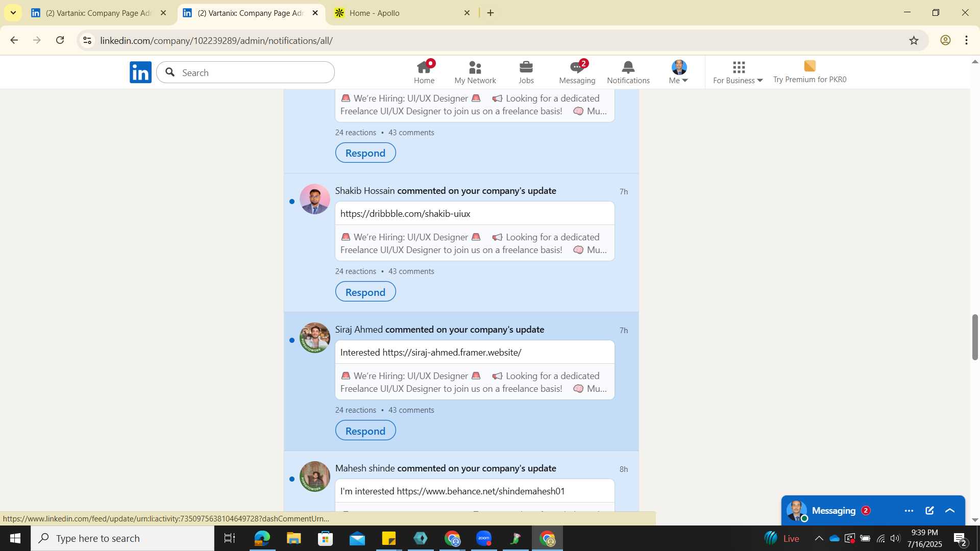Click the top Respond button
The width and height of the screenshot is (980, 551).
365,153
